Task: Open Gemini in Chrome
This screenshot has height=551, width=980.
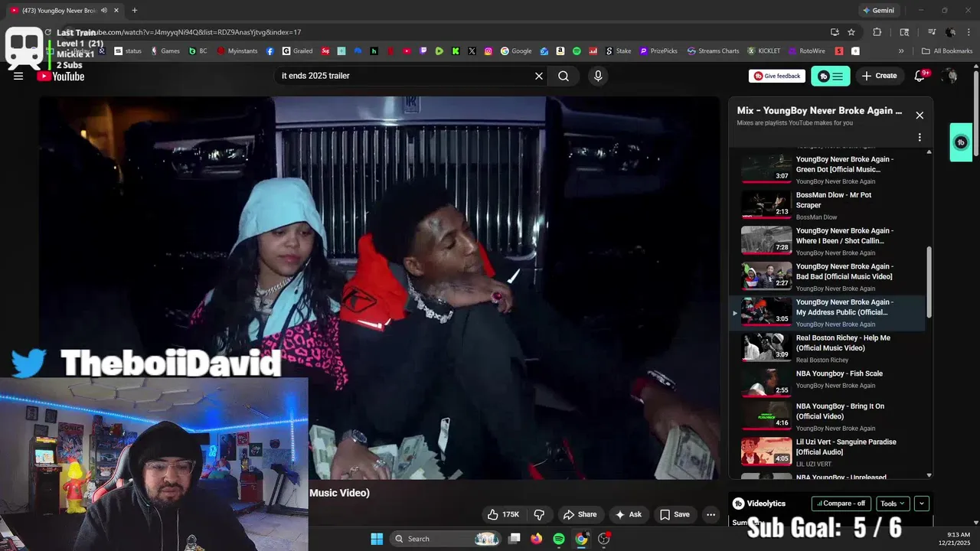Action: coord(878,11)
